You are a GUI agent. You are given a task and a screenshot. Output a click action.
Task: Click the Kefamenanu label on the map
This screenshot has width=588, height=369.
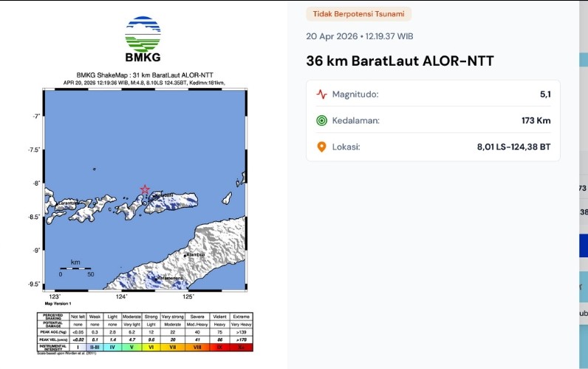point(168,278)
